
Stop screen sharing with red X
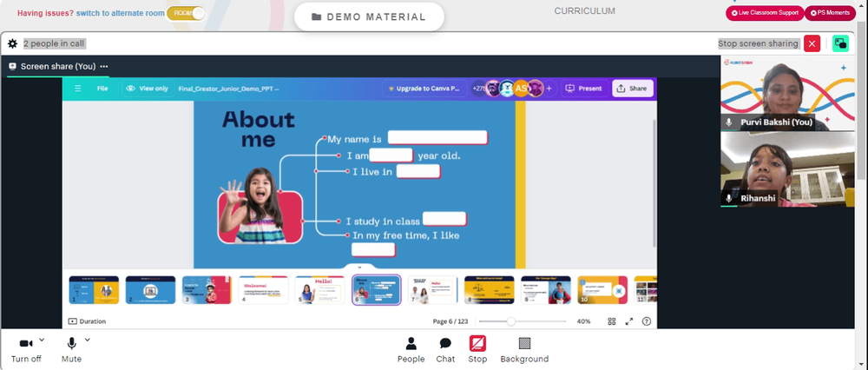pos(812,43)
